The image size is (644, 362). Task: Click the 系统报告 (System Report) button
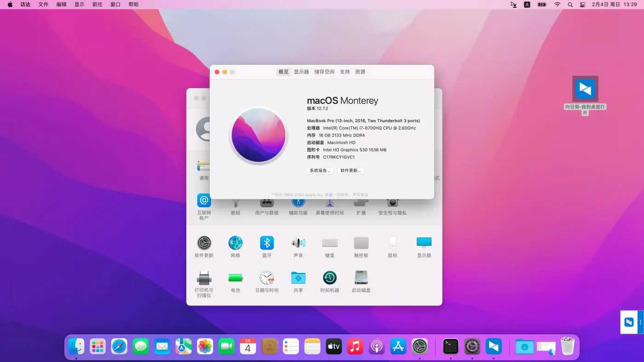(x=320, y=170)
